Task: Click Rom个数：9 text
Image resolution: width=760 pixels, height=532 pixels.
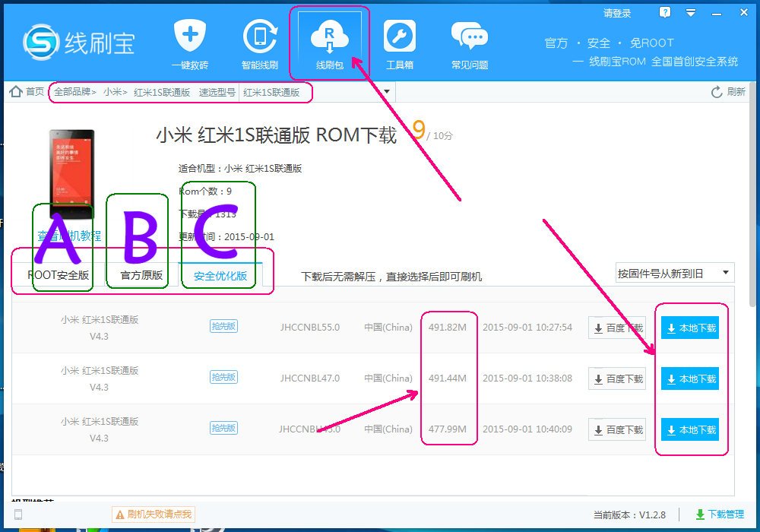Action: point(205,192)
